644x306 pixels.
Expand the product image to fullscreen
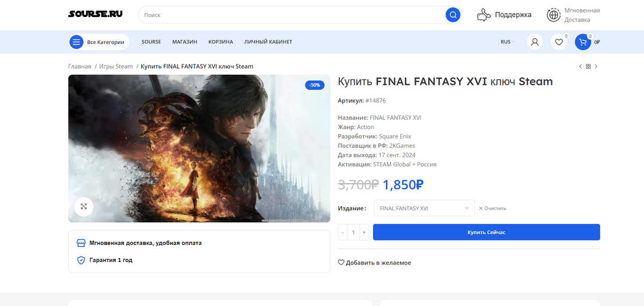[84, 206]
